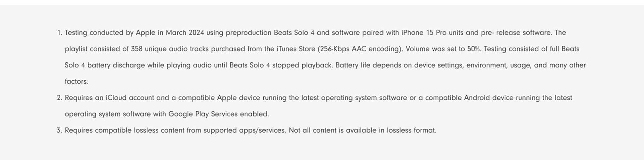Click the footnote number 2 marker
The image size is (644, 160).
tap(59, 98)
